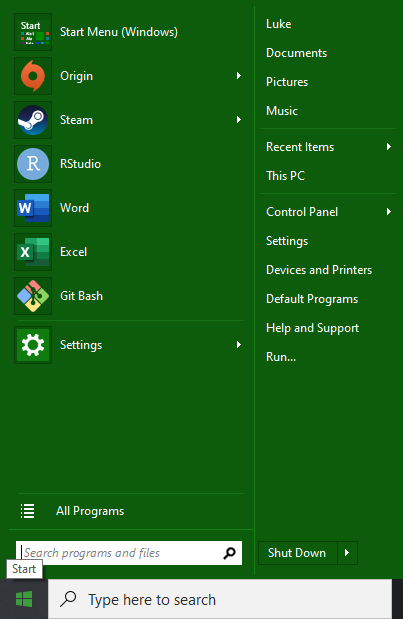Click the search magnifier in the programs box
The image size is (403, 619).
point(229,553)
